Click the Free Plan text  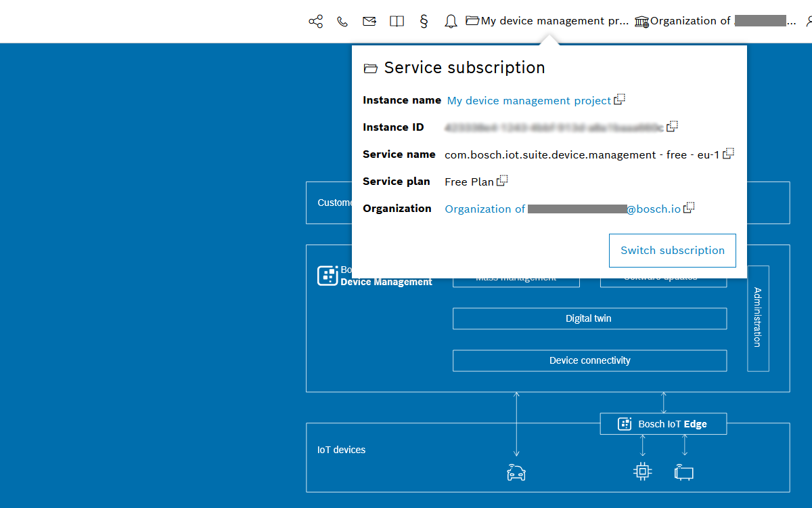469,182
